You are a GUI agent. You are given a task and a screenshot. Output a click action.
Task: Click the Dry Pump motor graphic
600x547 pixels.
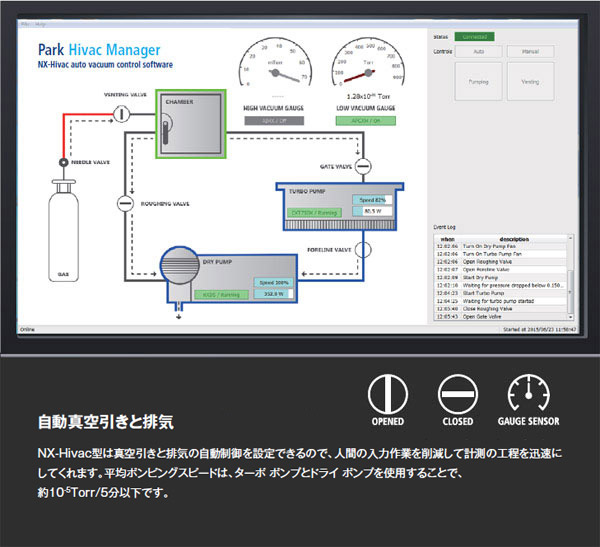pos(180,266)
